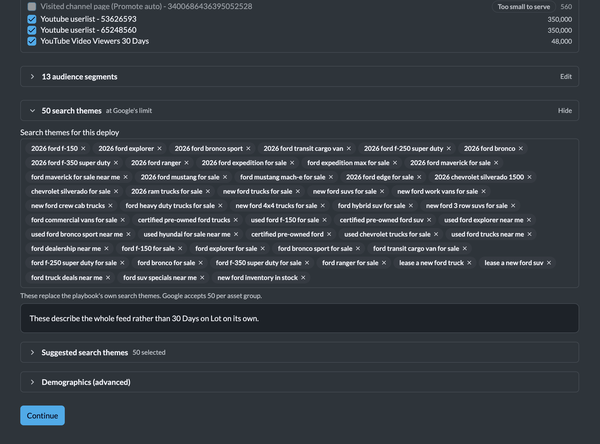Delete "ford dealership near me" chip

pyautogui.click(x=106, y=248)
